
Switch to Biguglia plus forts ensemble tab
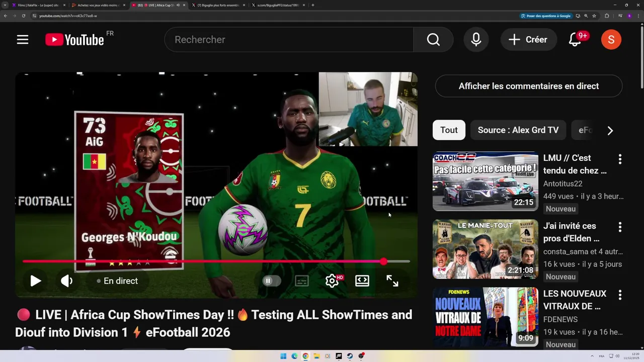218,5
